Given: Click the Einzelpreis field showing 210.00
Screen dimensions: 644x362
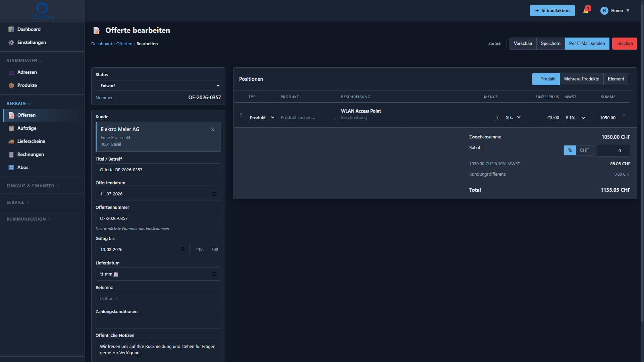Looking at the screenshot, I should (x=543, y=118).
